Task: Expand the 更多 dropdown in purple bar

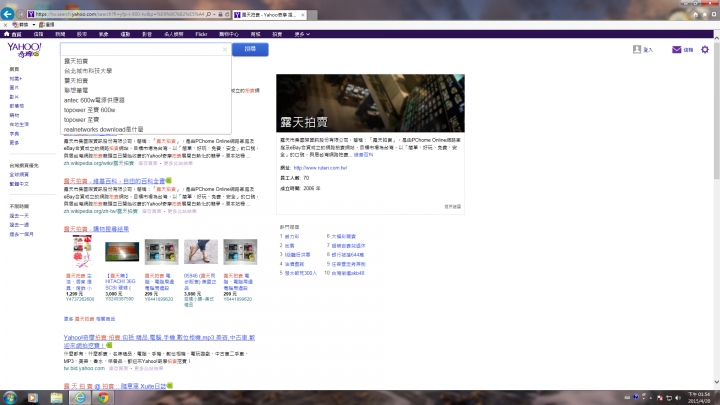Action: point(302,34)
